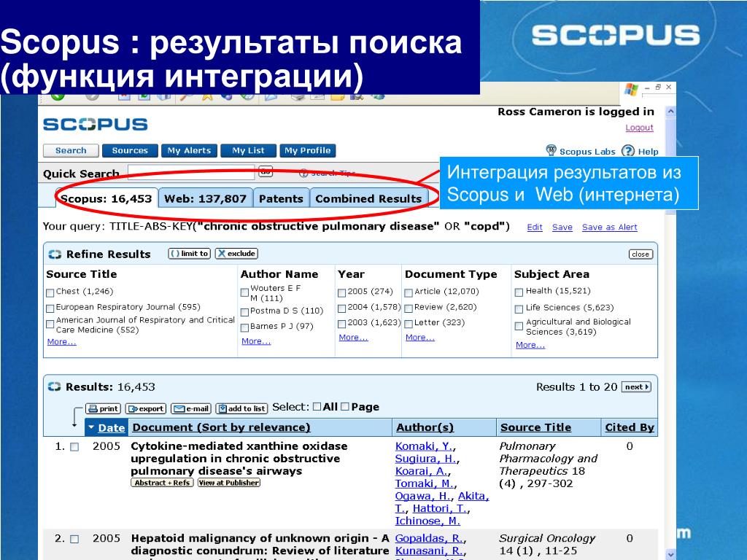747x560 pixels.
Task: Check author Wouters E F M checkbox
Action: coord(244,292)
